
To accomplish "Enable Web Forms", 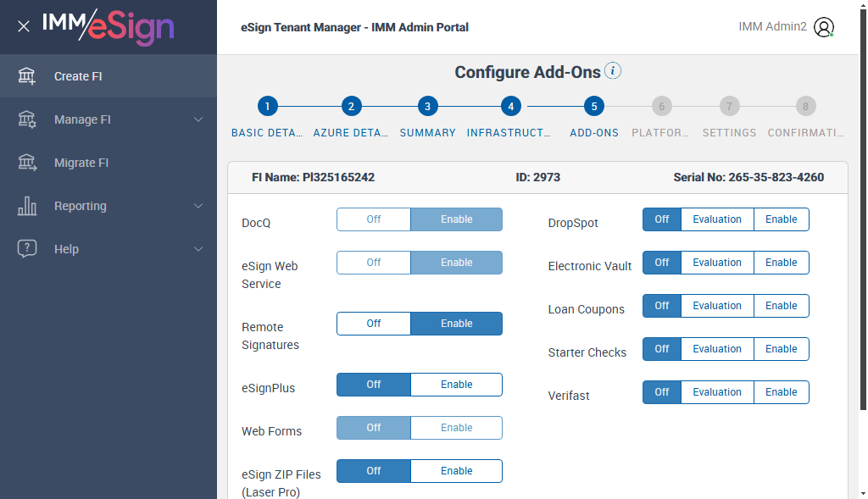I will (x=457, y=427).
